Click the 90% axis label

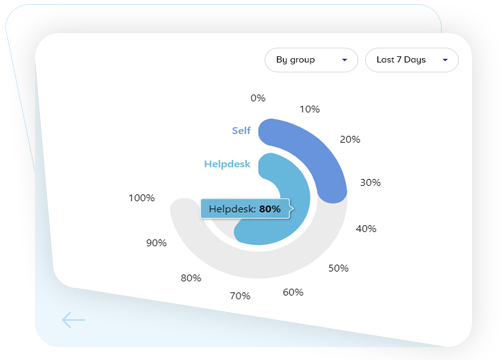(156, 243)
